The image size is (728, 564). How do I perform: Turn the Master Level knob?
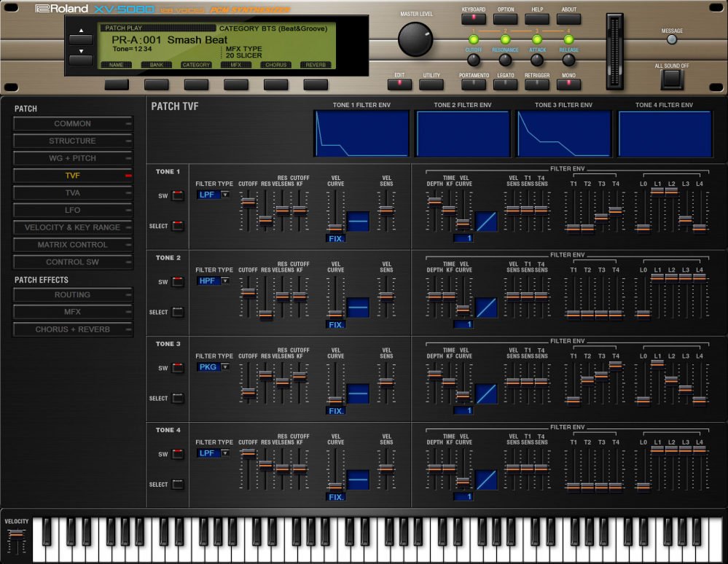coord(415,39)
